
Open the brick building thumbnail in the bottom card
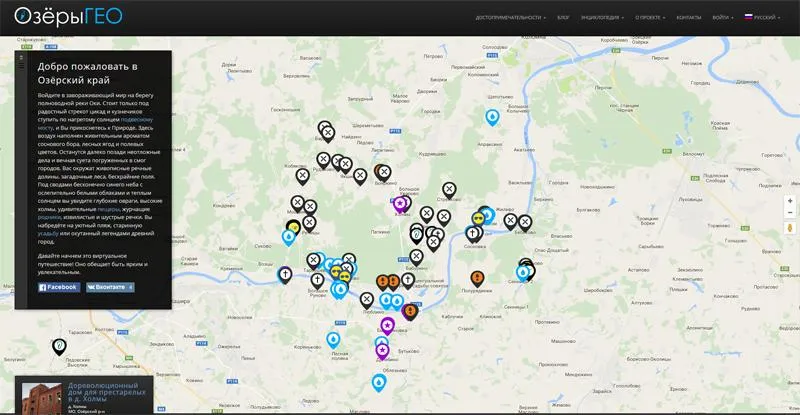point(42,399)
